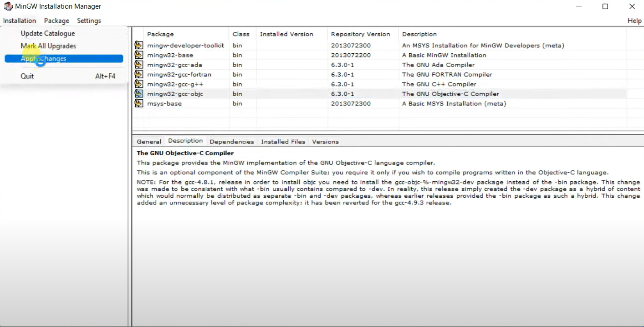Click the selected package icon for mingw32-gcc-objc
Screen dimensions: 644x327
coord(138,94)
